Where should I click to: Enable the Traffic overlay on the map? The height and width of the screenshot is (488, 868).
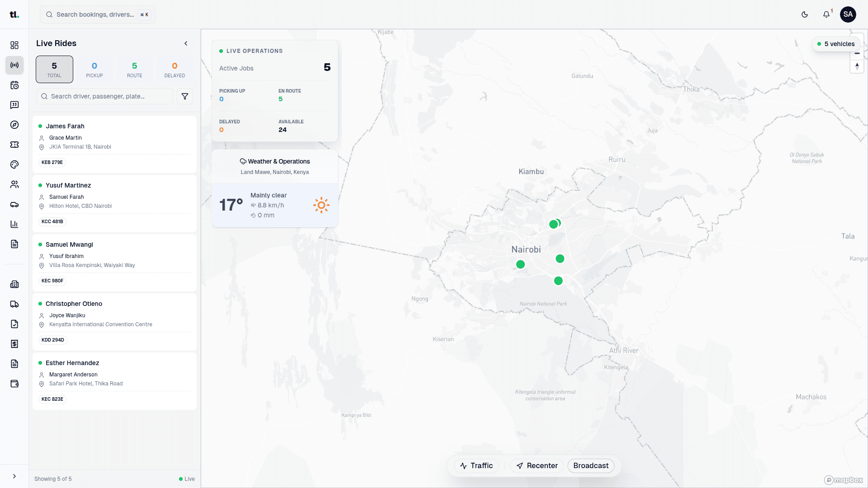point(476,465)
